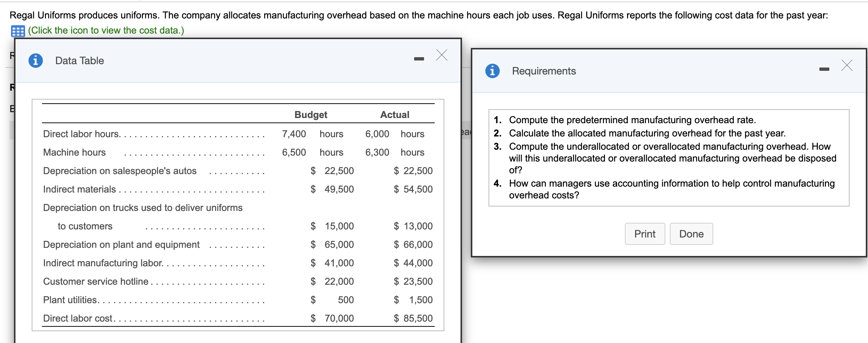The height and width of the screenshot is (343, 868).
Task: Click Customer service hotline label
Action: 96,281
